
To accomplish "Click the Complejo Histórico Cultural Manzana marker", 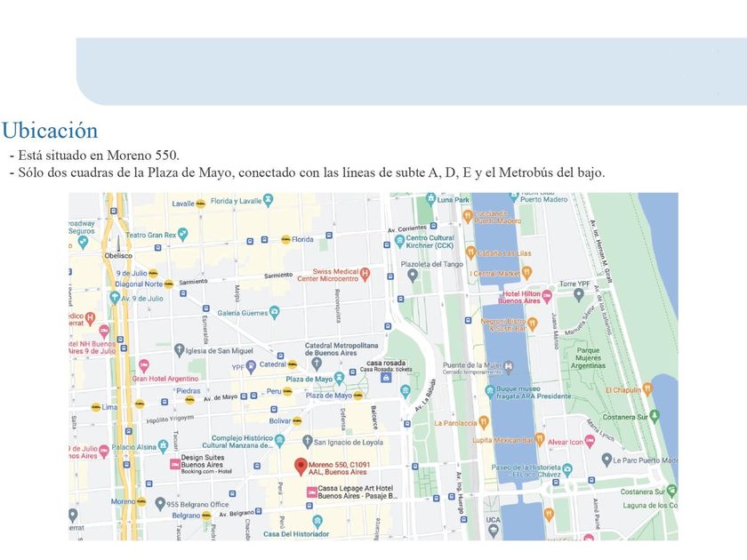I will [x=279, y=441].
